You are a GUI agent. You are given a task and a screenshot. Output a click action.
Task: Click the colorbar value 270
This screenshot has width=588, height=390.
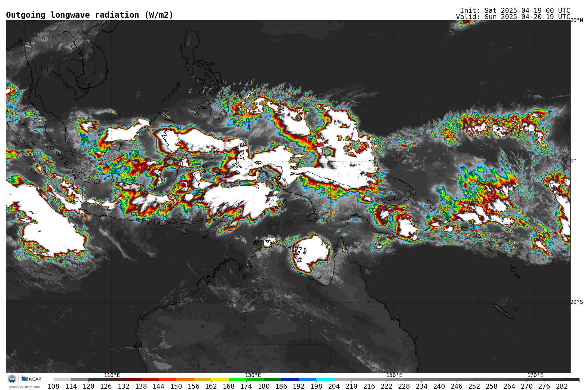526,386
